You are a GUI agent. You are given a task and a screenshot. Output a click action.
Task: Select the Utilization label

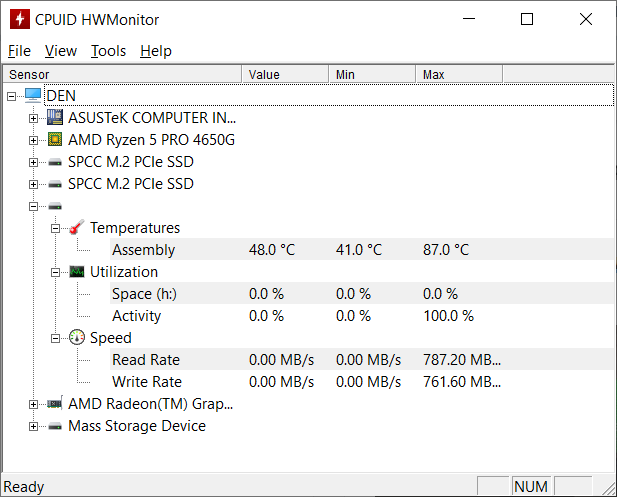124,272
